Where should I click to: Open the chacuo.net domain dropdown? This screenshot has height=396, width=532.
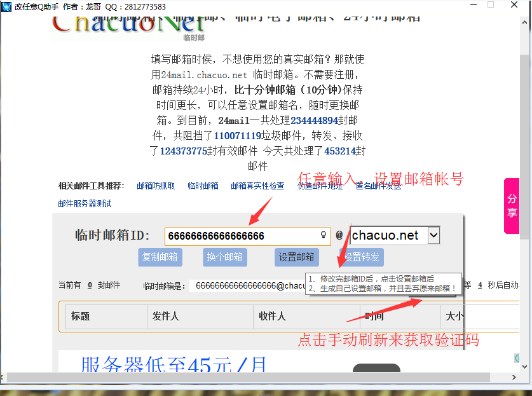click(x=433, y=235)
